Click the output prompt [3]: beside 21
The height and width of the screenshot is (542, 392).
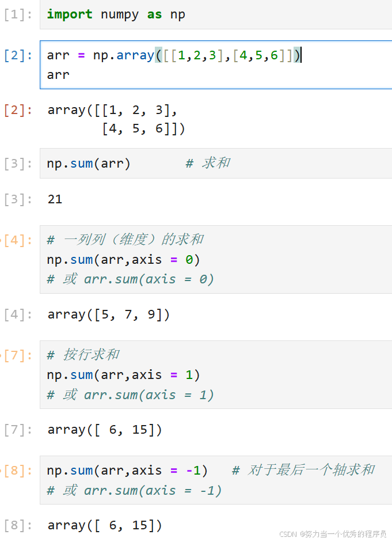pyautogui.click(x=18, y=199)
